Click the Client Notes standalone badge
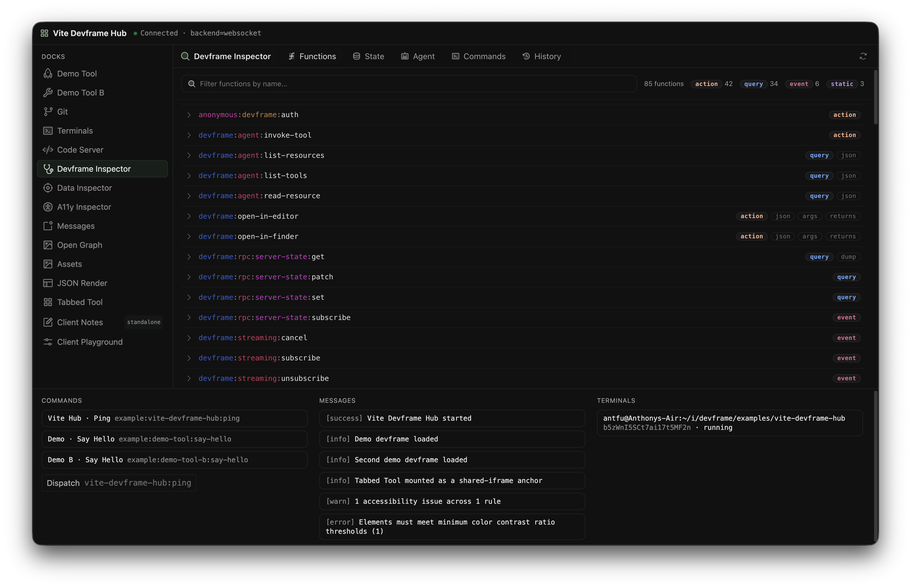Viewport: 911px width, 588px height. (x=144, y=322)
